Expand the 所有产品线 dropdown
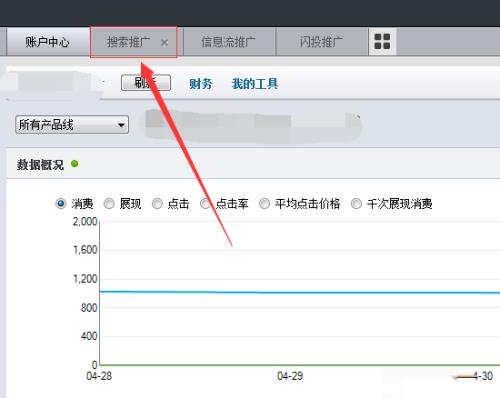This screenshot has width=500, height=398. (x=72, y=125)
